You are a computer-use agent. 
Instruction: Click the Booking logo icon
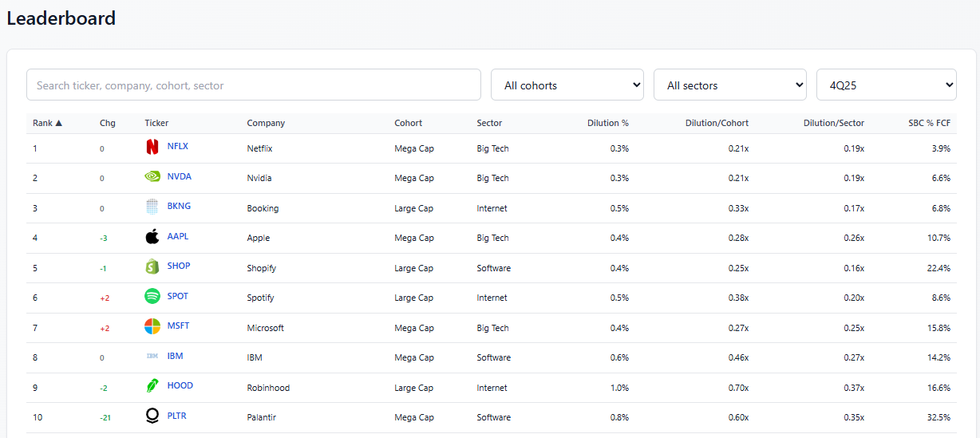152,207
